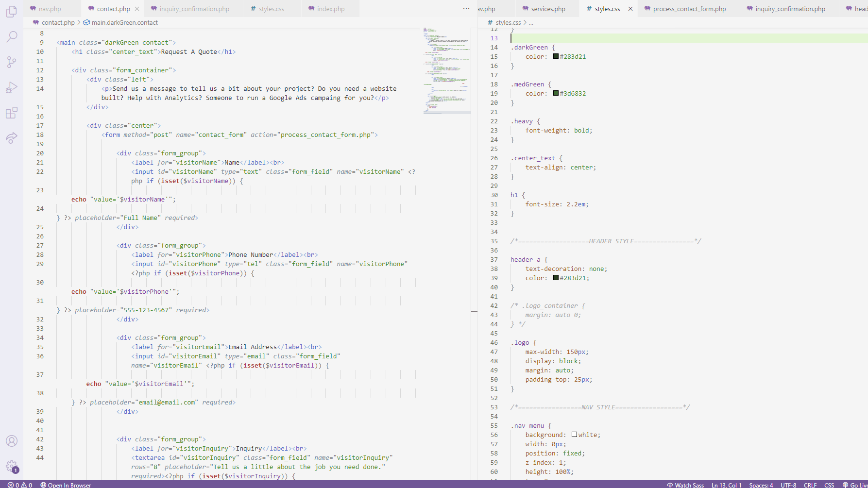868x488 pixels.
Task: Click the .nav_menu selector in styles.css
Action: pos(527,425)
